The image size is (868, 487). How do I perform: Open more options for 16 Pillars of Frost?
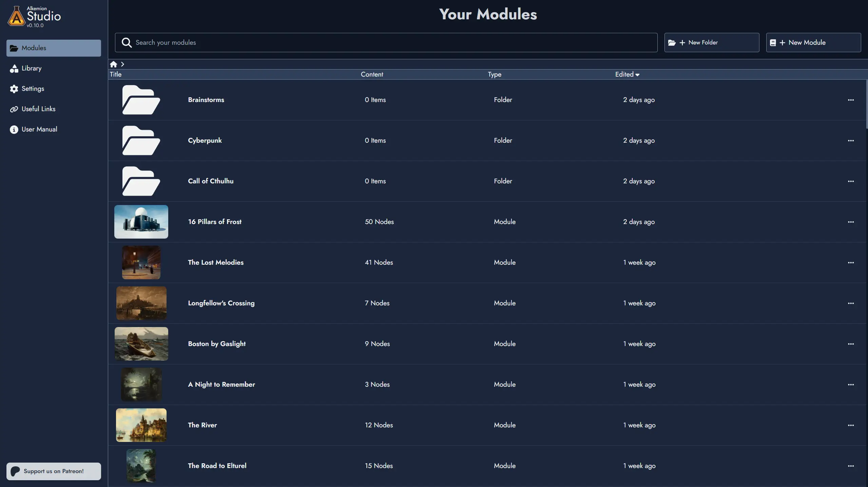851,222
